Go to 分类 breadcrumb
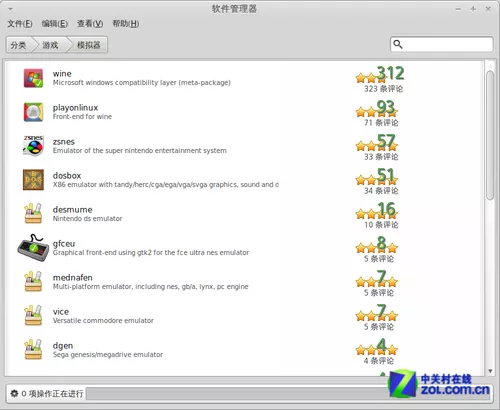This screenshot has width=500, height=410. click(18, 45)
